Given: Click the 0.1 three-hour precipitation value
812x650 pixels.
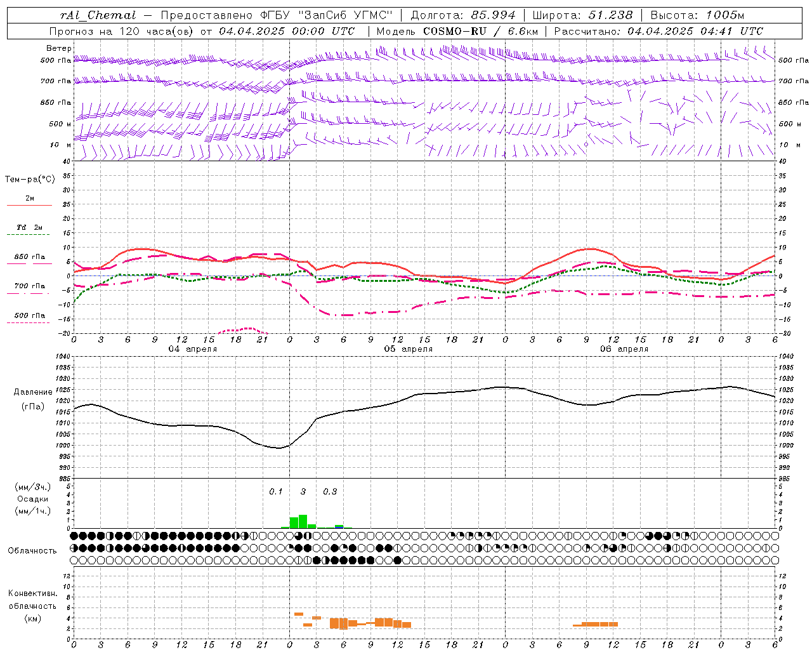Looking at the screenshot, I should click(275, 491).
